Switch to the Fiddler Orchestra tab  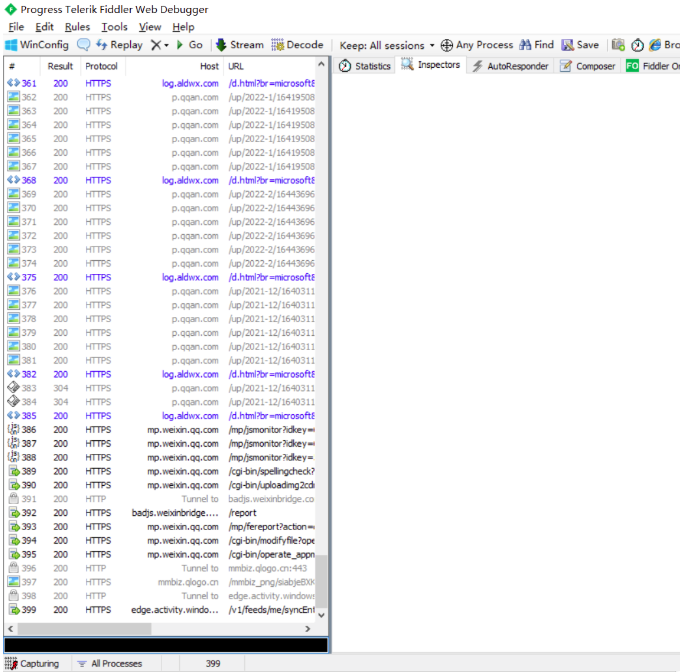pyautogui.click(x=652, y=66)
